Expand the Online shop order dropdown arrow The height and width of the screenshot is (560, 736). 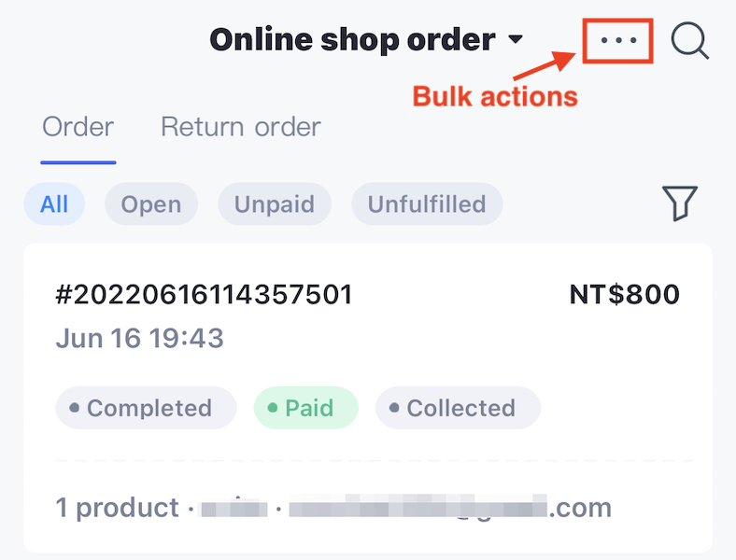[516, 39]
